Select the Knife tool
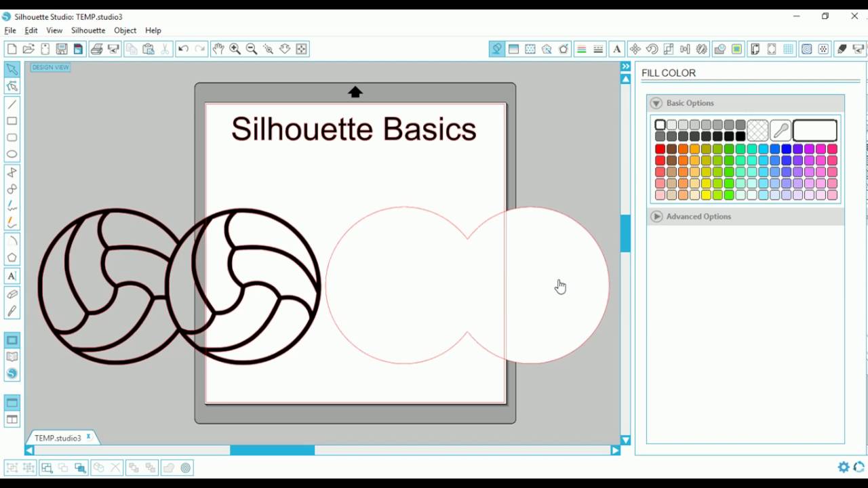Image resolution: width=868 pixels, height=488 pixels. click(x=12, y=311)
